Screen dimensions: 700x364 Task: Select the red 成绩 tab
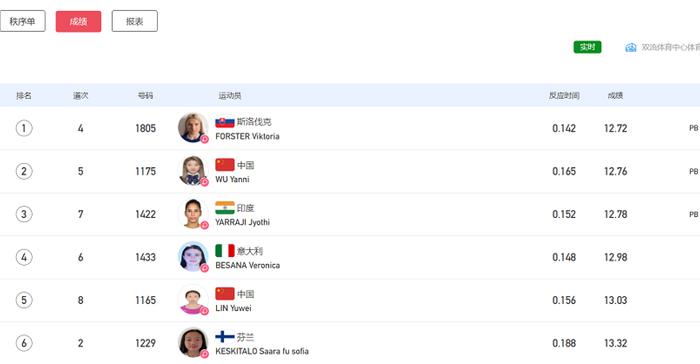pos(78,21)
